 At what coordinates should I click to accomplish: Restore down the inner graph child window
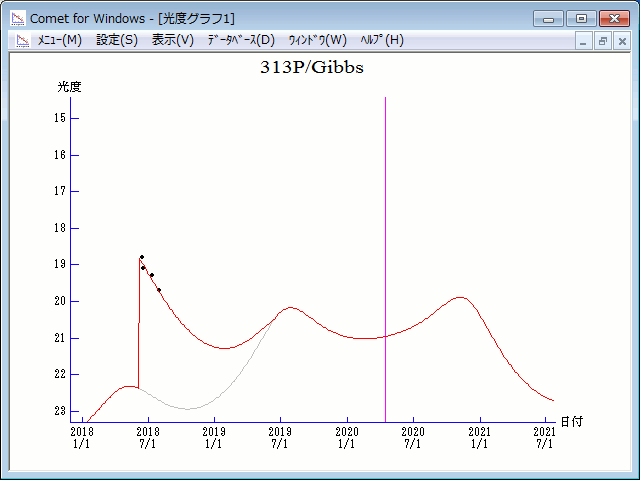(x=603, y=41)
